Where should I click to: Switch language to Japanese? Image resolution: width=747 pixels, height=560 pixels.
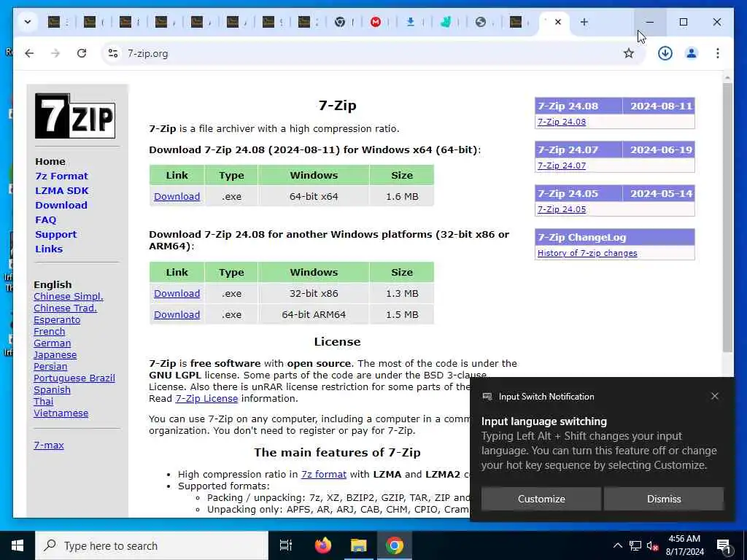pyautogui.click(x=55, y=355)
